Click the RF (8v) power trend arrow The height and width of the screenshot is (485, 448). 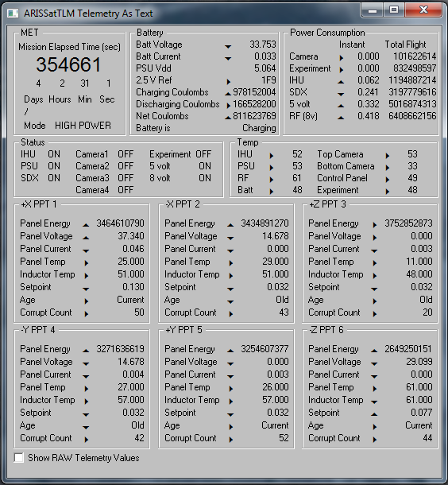pos(341,118)
